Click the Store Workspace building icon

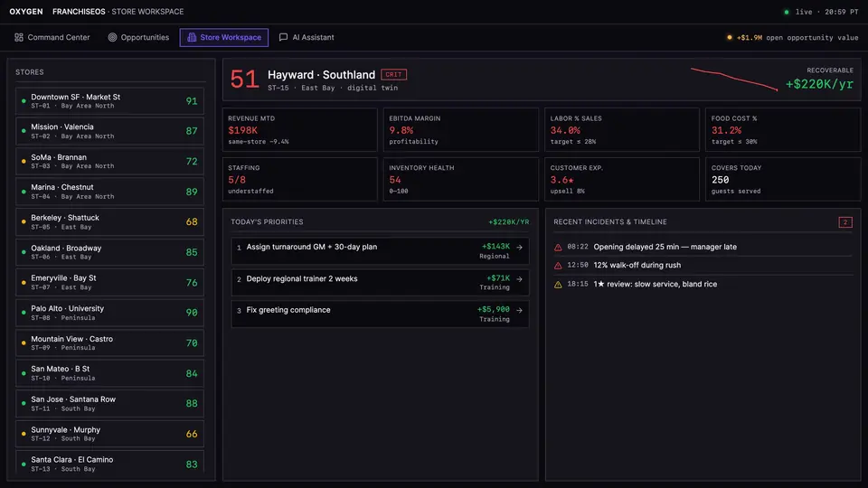(192, 37)
